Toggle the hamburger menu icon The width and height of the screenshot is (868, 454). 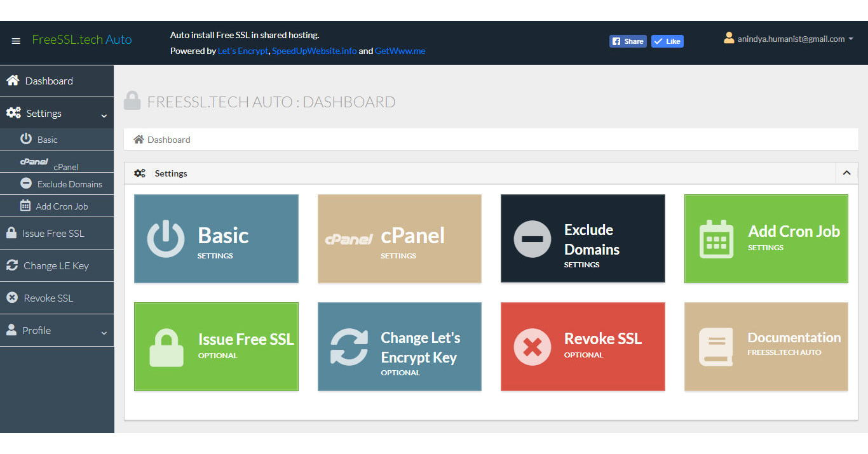[16, 41]
